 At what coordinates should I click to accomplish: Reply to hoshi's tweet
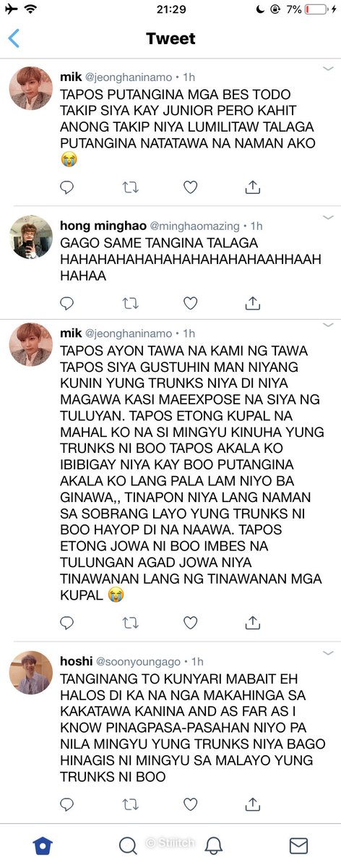point(67,804)
